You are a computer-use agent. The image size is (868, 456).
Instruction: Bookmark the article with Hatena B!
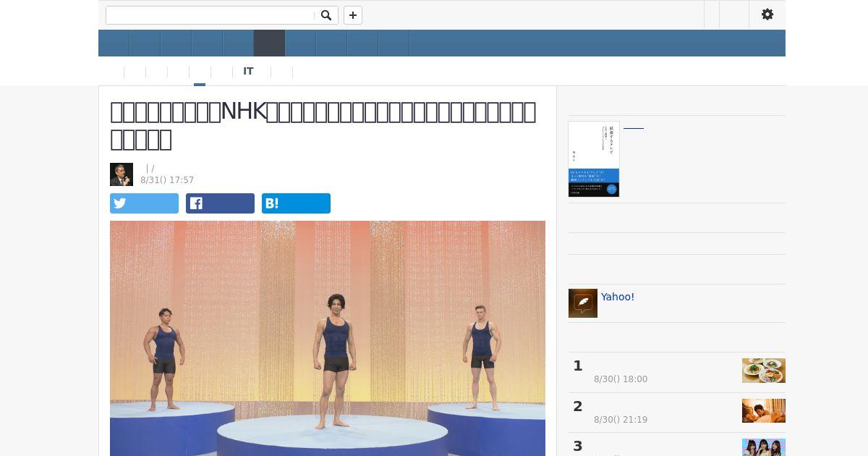click(x=296, y=203)
